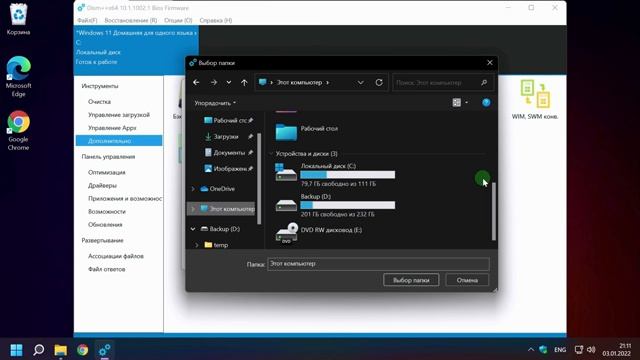Click the Папка path input field

click(378, 264)
